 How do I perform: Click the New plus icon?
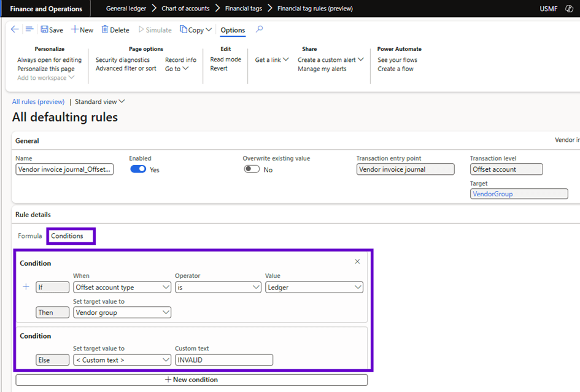(74, 30)
